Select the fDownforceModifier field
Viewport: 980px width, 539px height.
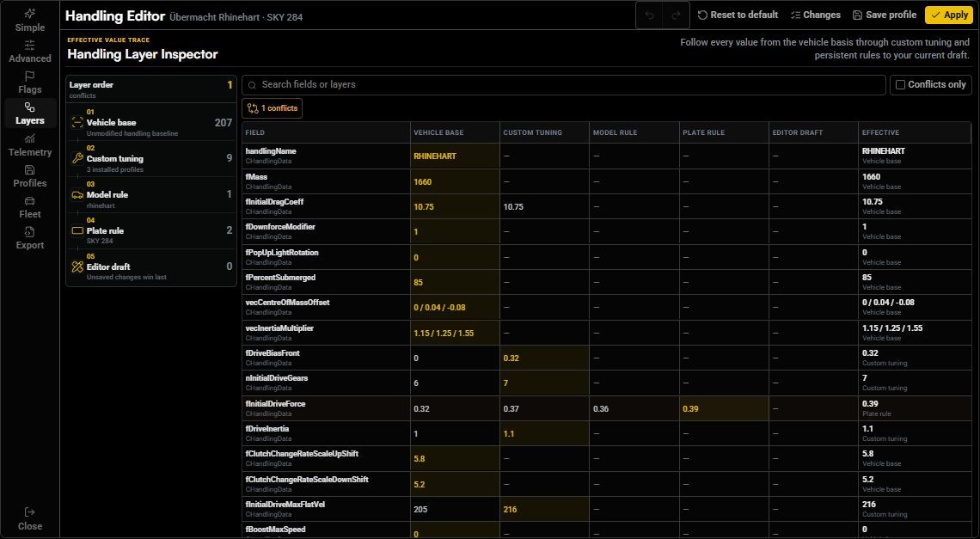pos(280,227)
